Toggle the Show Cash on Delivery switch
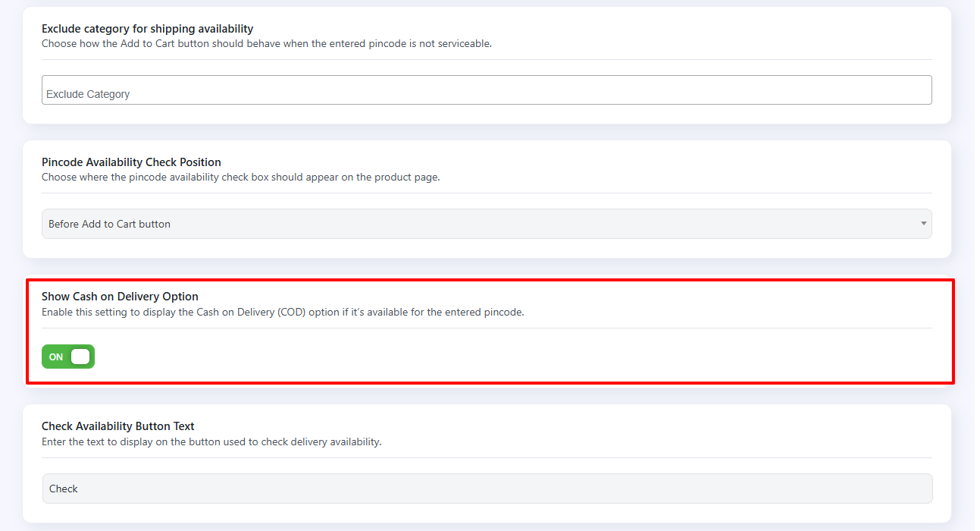 pos(68,357)
